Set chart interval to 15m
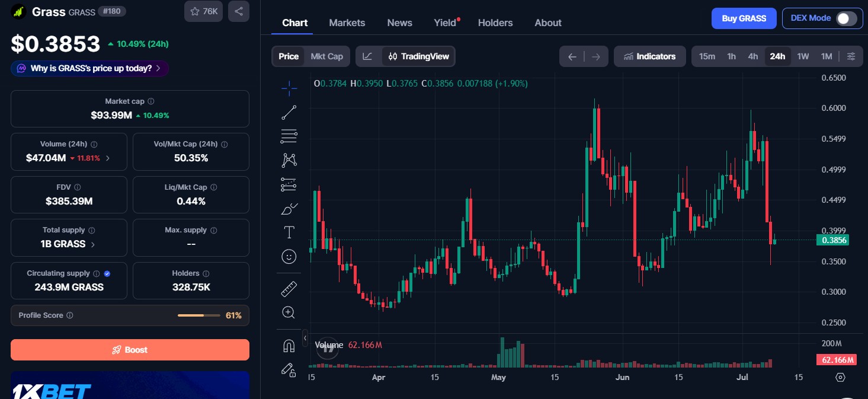Image resolution: width=868 pixels, height=399 pixels. click(x=707, y=56)
